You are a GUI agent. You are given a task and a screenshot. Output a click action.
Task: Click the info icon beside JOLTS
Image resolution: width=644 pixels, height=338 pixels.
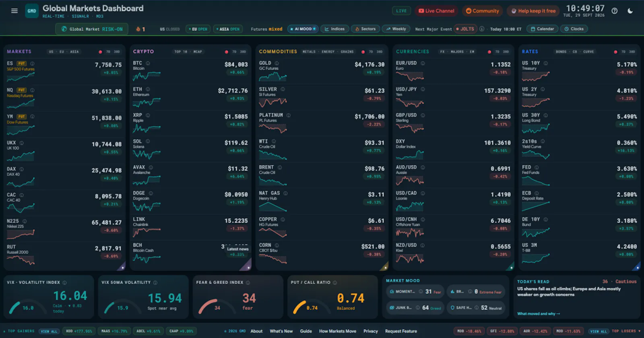[482, 29]
